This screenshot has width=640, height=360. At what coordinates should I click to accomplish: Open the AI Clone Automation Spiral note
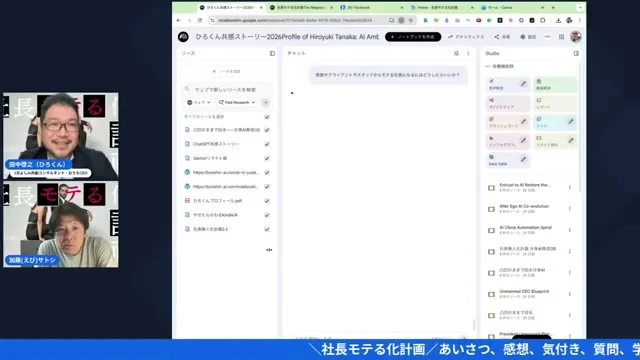pos(525,230)
